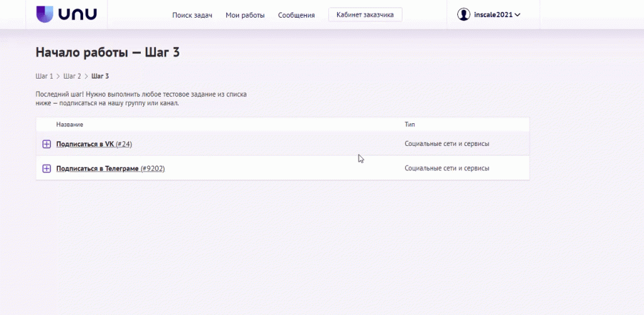Screen dimensions: 644x315
Task: Open Сообщения from the top navigation
Action: click(x=296, y=15)
